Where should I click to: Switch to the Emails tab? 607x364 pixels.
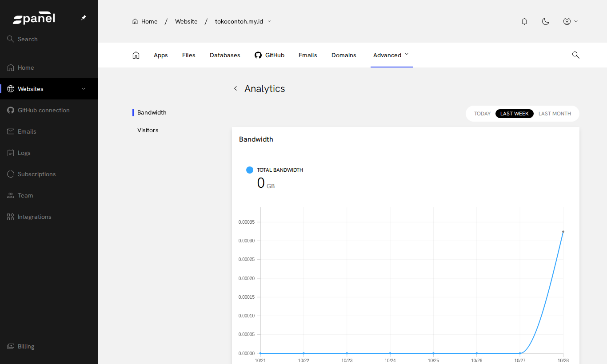pos(308,55)
